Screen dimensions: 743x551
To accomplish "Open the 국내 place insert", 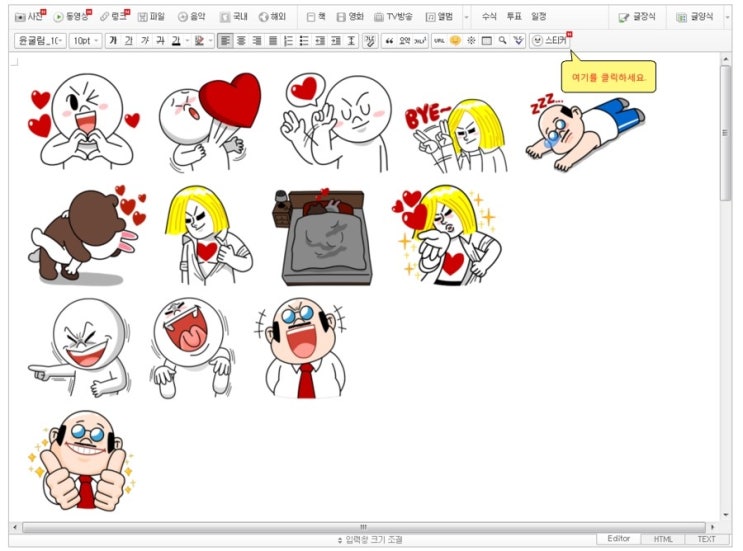I will pos(234,17).
